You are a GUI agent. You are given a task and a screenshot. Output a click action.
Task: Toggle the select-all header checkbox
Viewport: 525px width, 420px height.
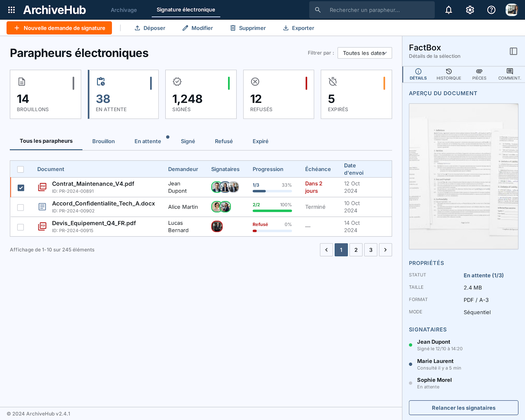(21, 169)
